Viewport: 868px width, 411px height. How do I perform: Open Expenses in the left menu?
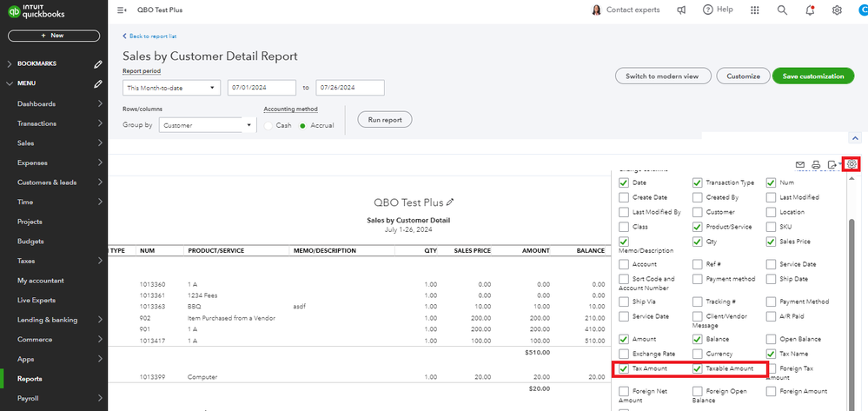pos(31,162)
